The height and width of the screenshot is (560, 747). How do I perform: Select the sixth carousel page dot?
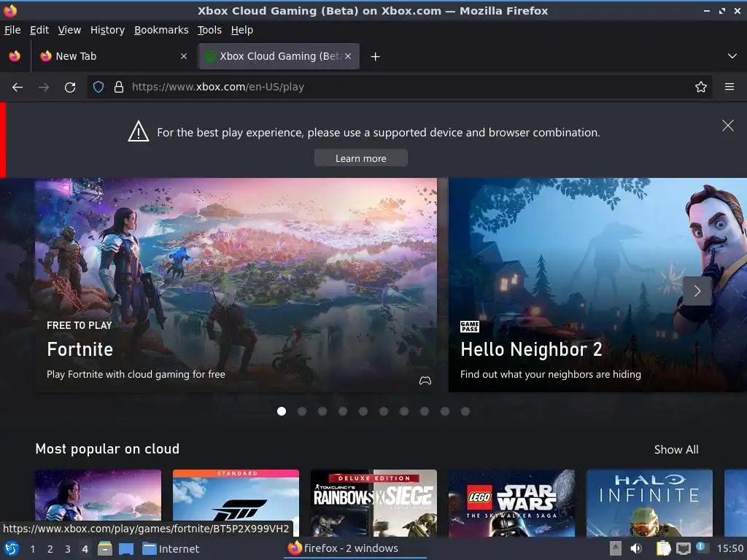[x=384, y=411]
